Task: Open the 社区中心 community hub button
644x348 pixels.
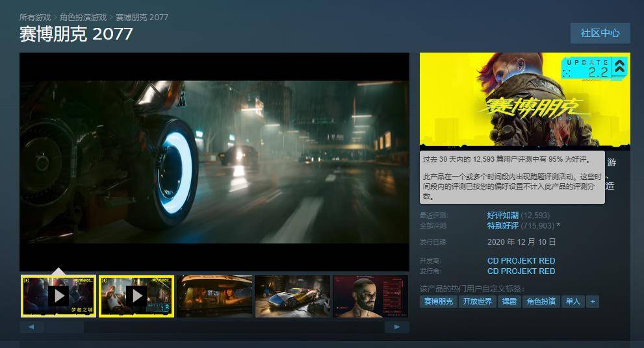Action: point(600,33)
